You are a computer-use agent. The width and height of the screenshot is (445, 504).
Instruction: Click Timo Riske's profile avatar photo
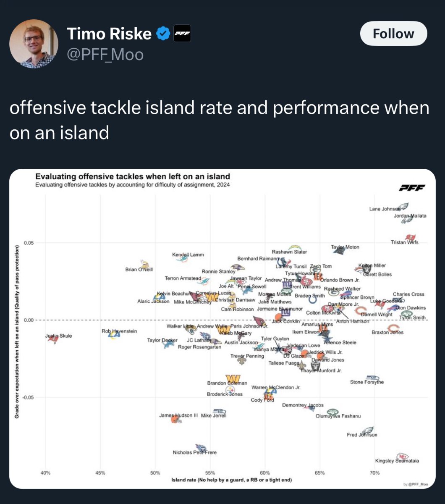point(34,44)
